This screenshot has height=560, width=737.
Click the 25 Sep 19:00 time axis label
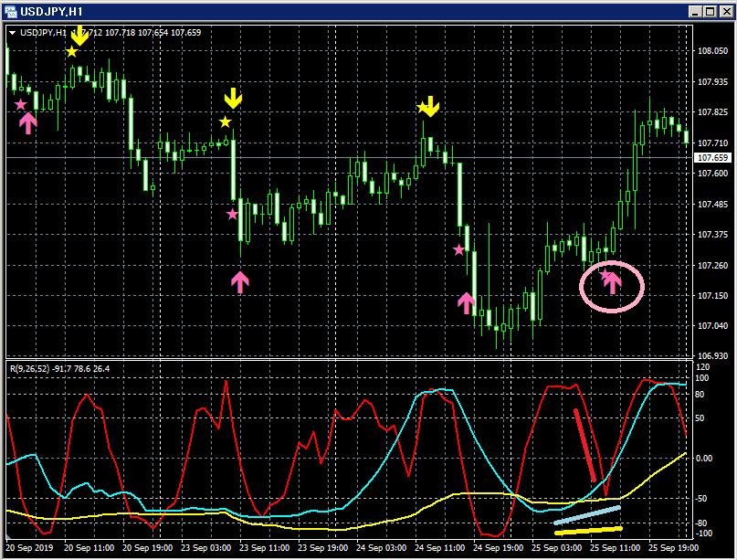(674, 548)
